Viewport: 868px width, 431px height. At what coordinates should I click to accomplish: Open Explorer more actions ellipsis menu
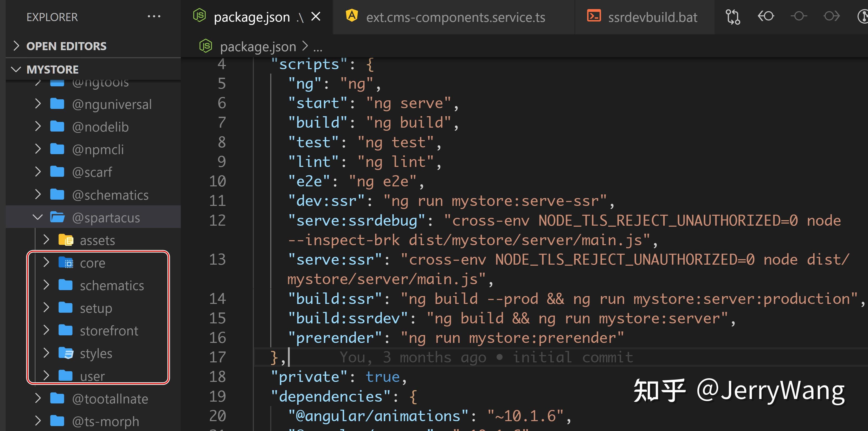click(x=154, y=16)
